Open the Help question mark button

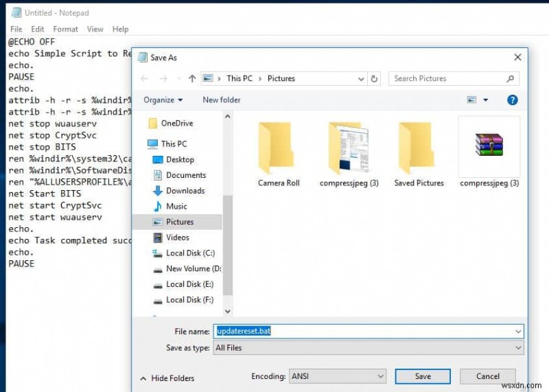click(x=512, y=100)
